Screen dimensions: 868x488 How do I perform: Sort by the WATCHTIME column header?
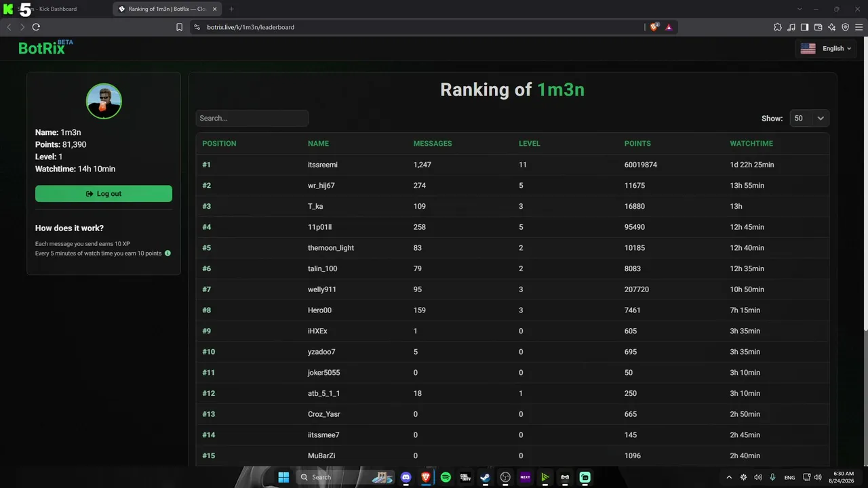tap(751, 144)
